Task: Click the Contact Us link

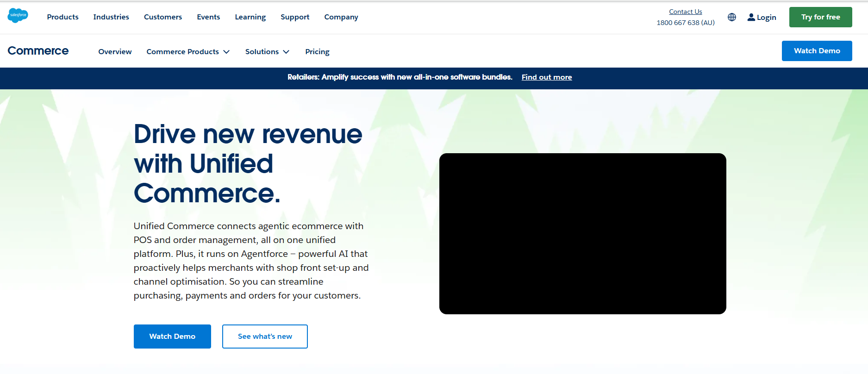Action: 685,12
